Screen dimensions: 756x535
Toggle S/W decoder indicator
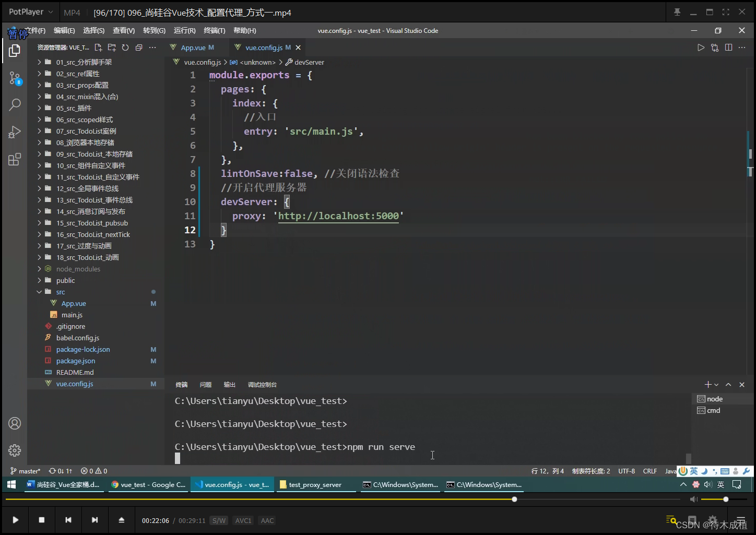point(219,520)
